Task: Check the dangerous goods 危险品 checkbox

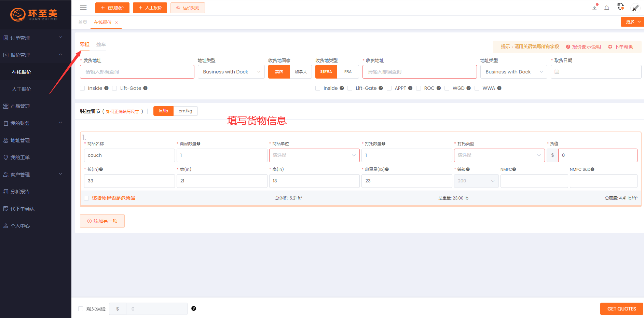Action: click(86, 198)
